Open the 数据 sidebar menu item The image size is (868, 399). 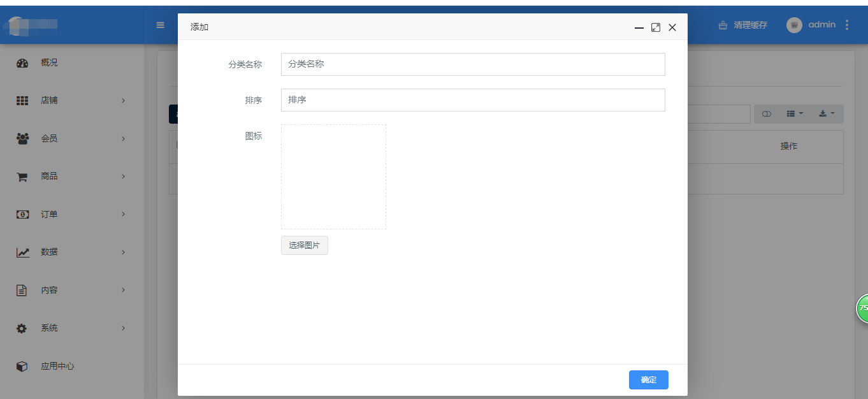point(49,252)
